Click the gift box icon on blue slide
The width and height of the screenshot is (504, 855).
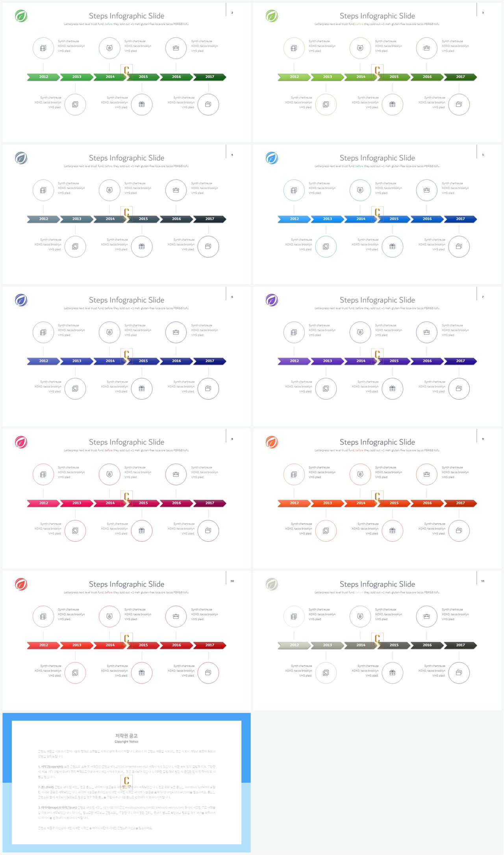tap(392, 247)
